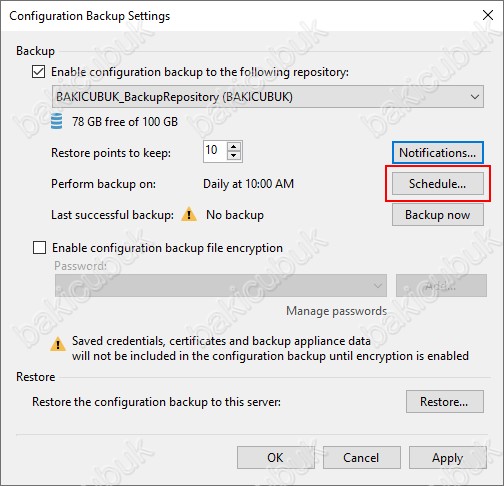This screenshot has height=486, width=504.
Task: Click the Add password button
Action: 441,286
